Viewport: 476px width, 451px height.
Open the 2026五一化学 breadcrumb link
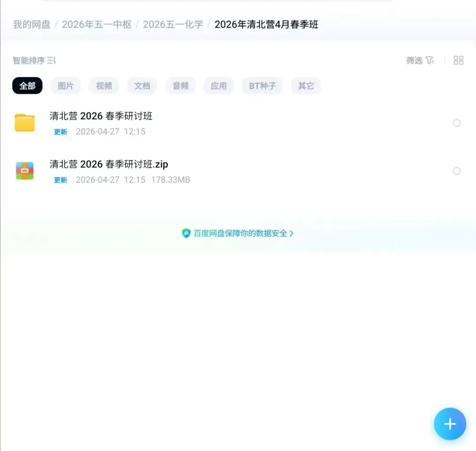(172, 25)
